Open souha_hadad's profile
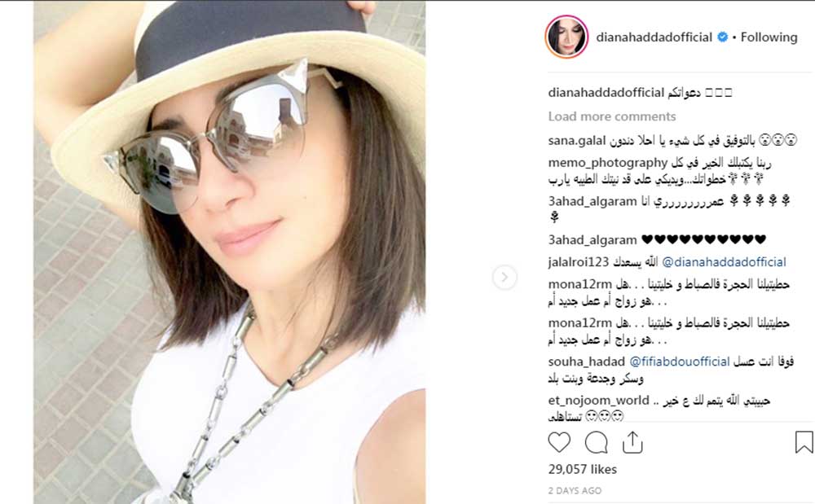Screen dimensions: 815x504 click(586, 362)
